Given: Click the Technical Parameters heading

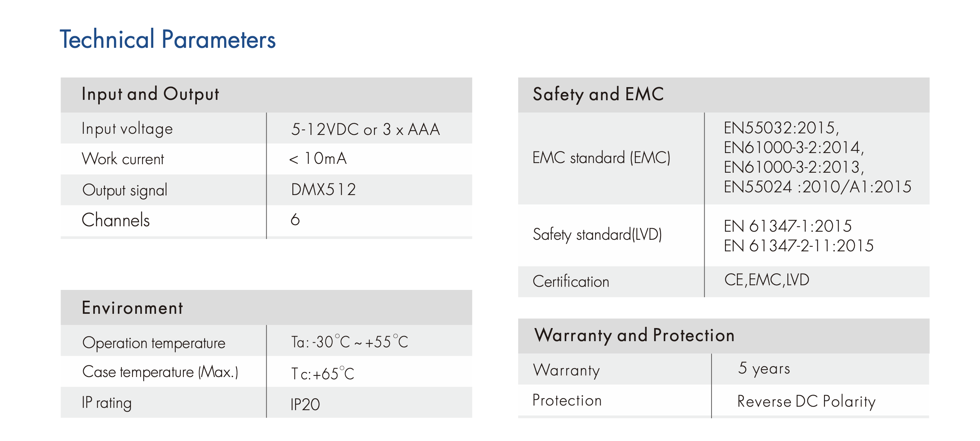Looking at the screenshot, I should 168,39.
